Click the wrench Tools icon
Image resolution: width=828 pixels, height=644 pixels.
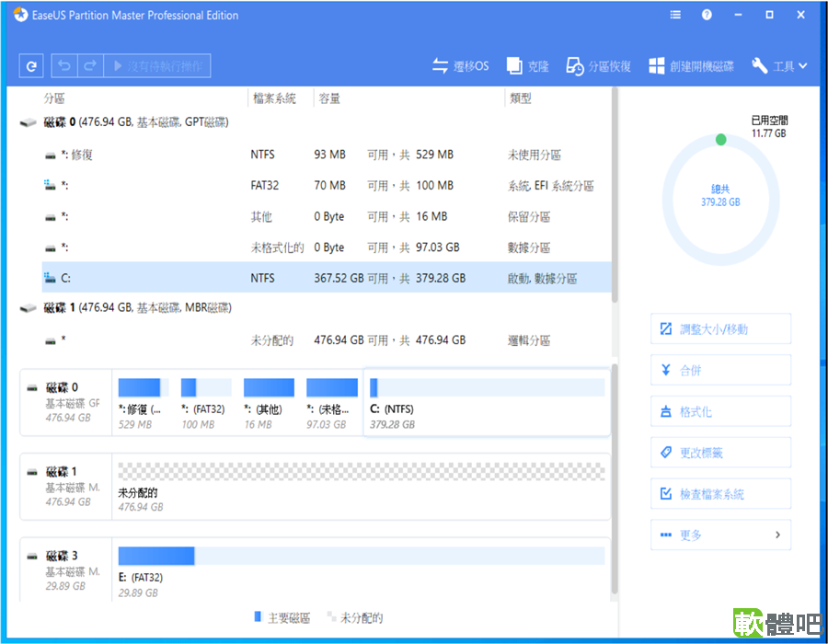[760, 66]
